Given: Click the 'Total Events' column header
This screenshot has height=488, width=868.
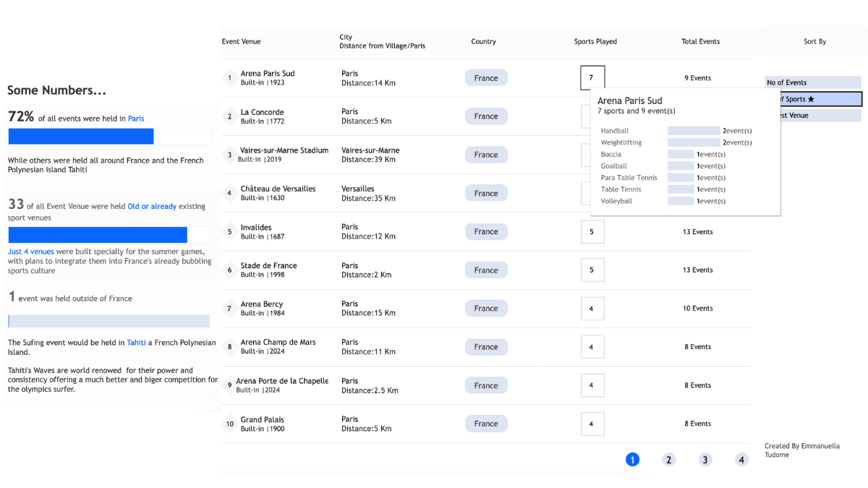Looking at the screenshot, I should point(700,41).
